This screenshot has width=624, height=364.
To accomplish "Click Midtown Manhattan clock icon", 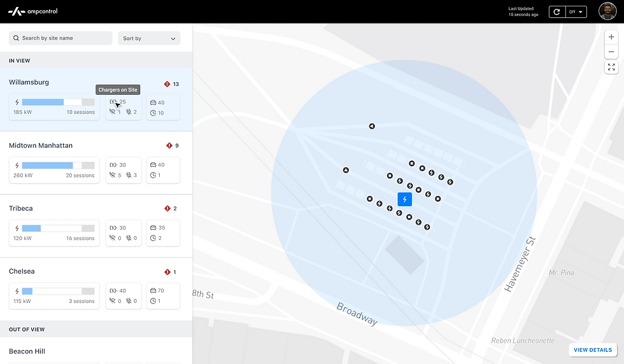I will point(153,175).
